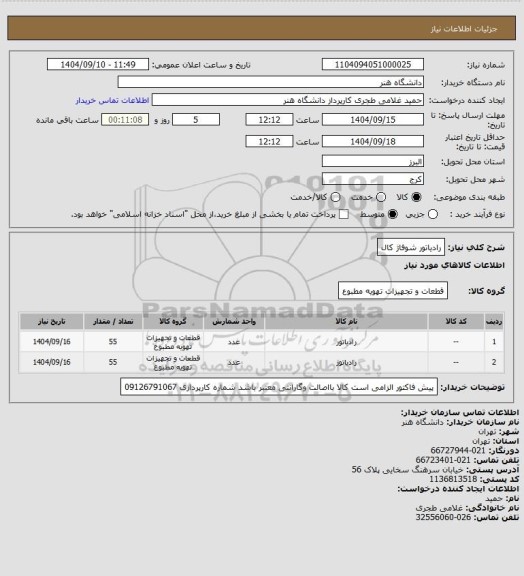Select the کالا/خدمت radio button
This screenshot has height=576, width=524.
[x=335, y=197]
